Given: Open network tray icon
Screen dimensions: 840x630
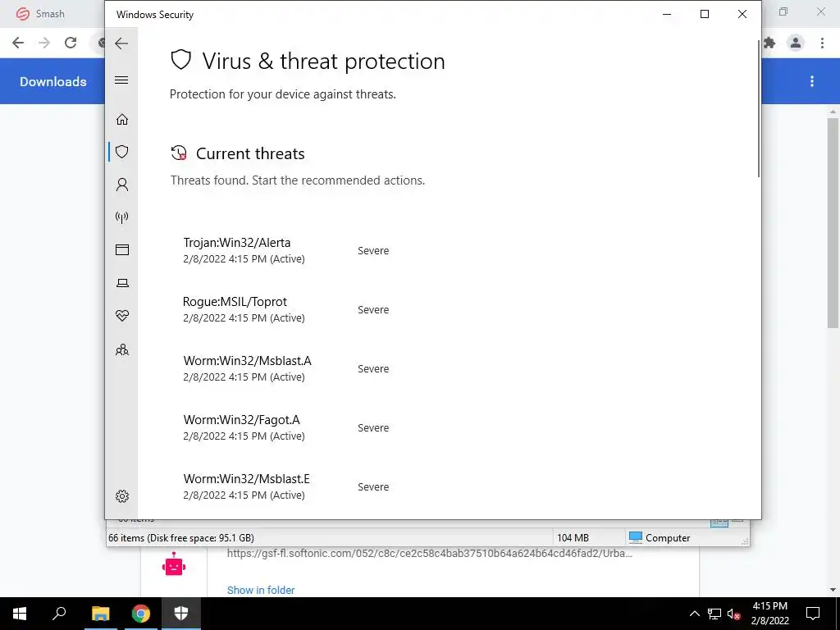Looking at the screenshot, I should click(714, 614).
